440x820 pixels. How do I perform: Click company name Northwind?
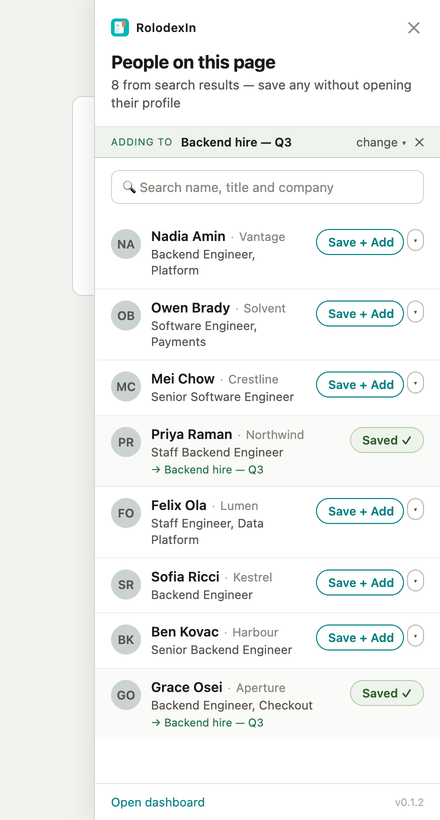(x=275, y=435)
